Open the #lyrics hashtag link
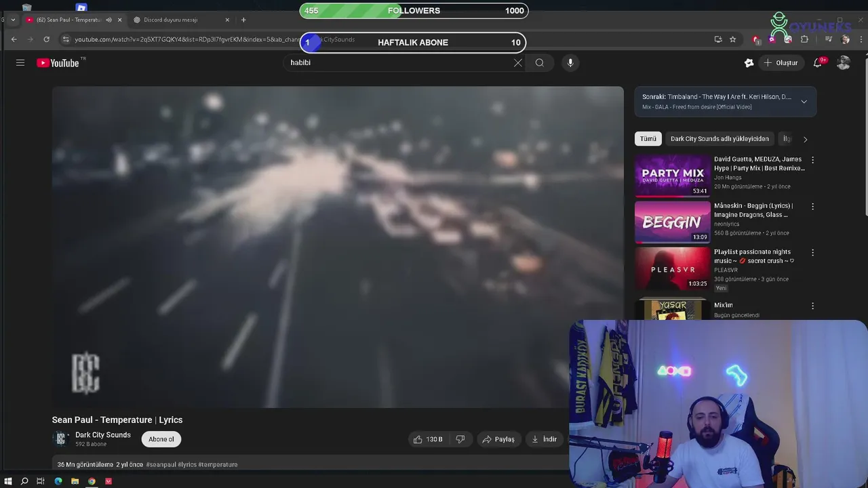Image resolution: width=868 pixels, height=488 pixels. tap(187, 465)
